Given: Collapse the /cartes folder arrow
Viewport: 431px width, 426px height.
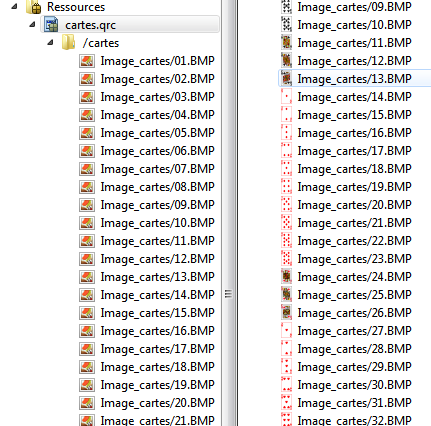Looking at the screenshot, I should tap(50, 42).
